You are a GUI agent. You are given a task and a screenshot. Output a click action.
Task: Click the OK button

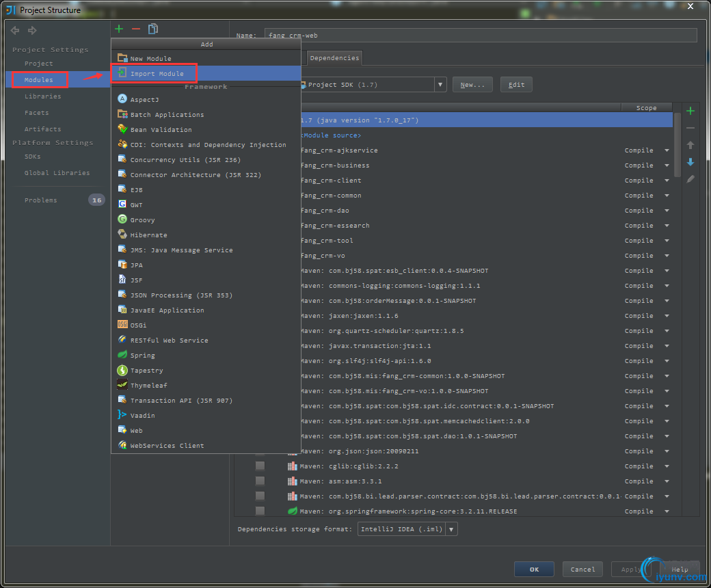tap(534, 569)
